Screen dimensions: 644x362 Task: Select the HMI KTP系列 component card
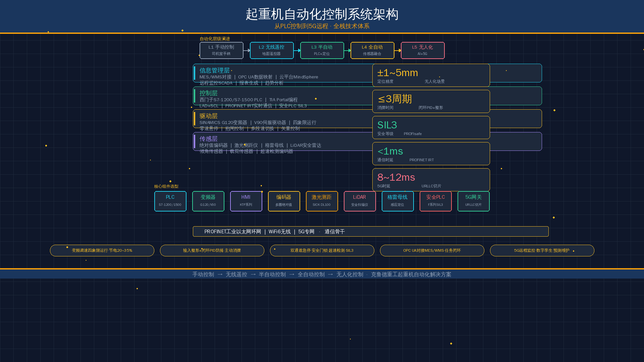246,201
